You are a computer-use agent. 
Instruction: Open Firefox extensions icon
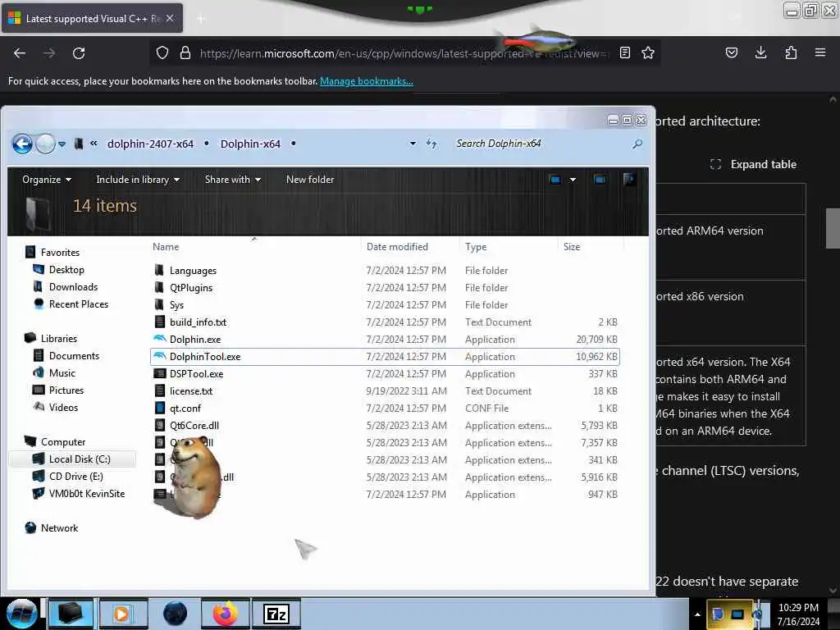(791, 52)
